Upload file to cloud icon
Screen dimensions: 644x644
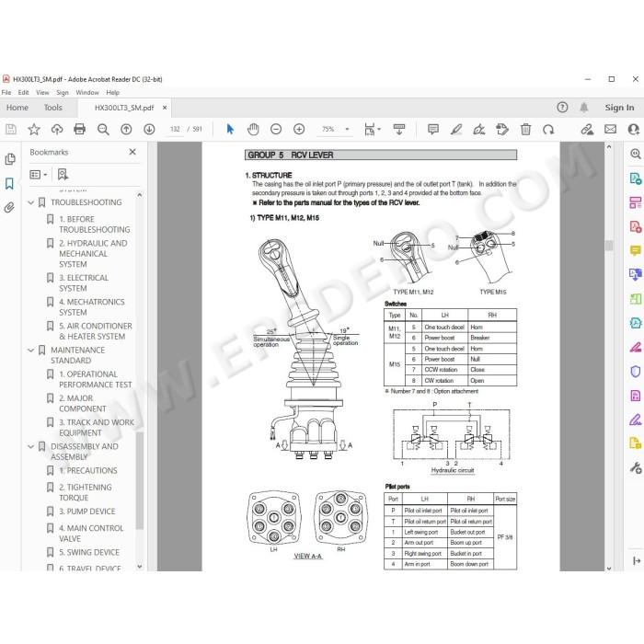57,130
